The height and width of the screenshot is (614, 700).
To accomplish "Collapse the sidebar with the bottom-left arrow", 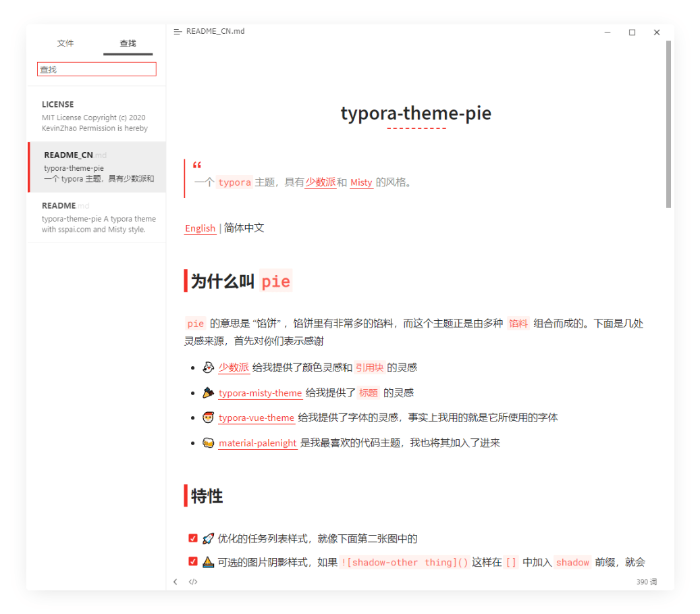I will (x=176, y=582).
